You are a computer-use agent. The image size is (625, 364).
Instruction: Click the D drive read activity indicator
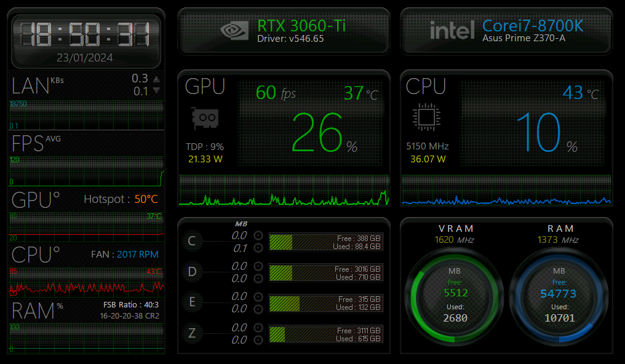tap(258, 266)
